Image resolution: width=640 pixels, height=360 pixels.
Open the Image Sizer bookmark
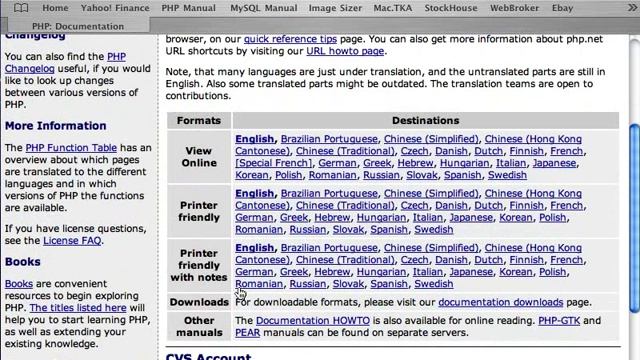[335, 8]
